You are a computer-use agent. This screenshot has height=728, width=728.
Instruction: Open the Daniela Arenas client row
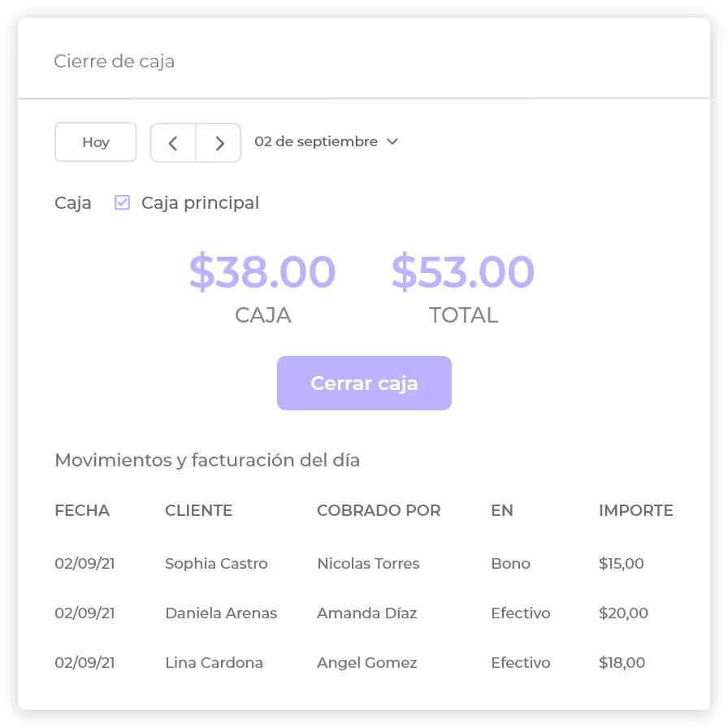[221, 613]
